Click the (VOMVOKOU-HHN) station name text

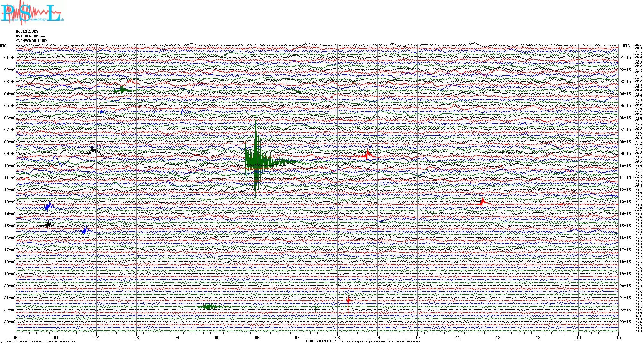coord(31,41)
